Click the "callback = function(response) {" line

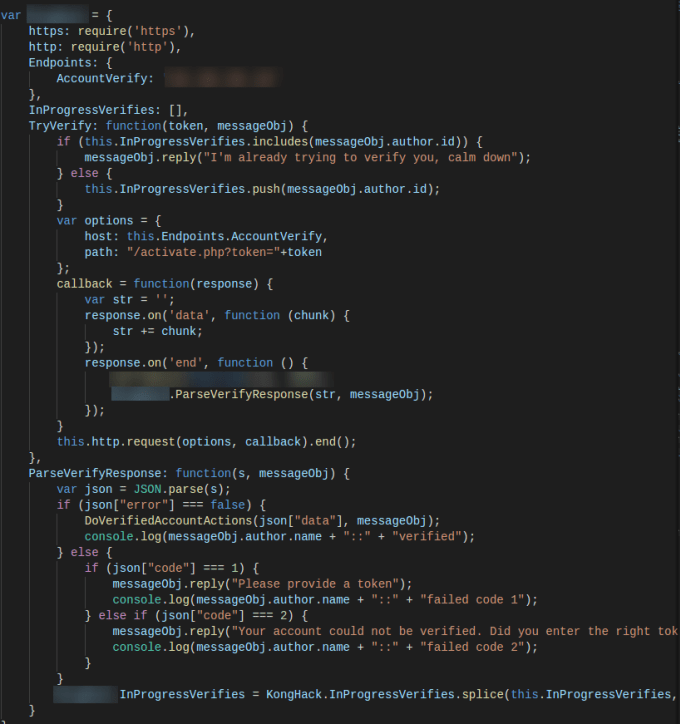165,284
